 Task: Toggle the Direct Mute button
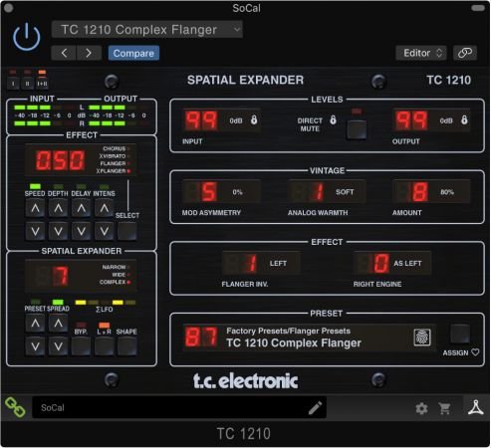tap(357, 128)
